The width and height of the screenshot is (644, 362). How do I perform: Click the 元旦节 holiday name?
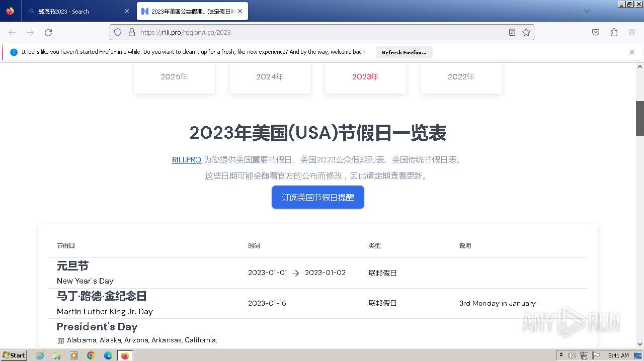[73, 266]
